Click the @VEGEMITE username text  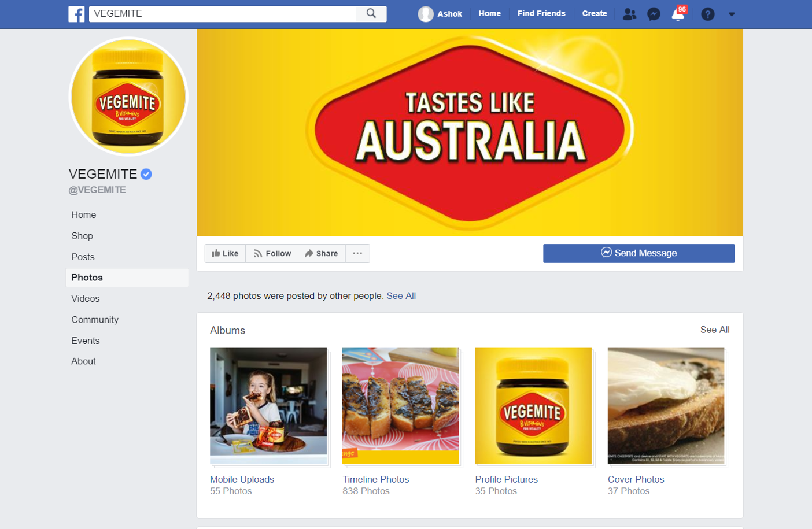click(x=97, y=190)
